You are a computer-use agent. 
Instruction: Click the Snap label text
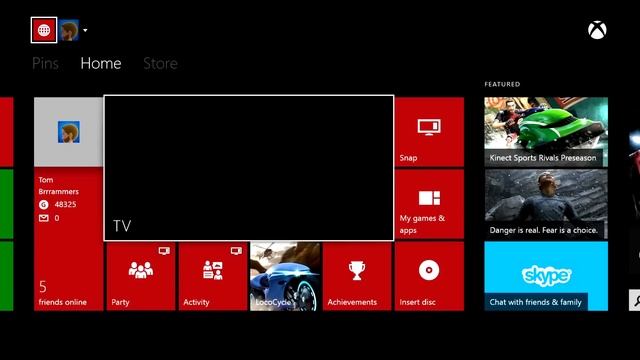point(408,158)
